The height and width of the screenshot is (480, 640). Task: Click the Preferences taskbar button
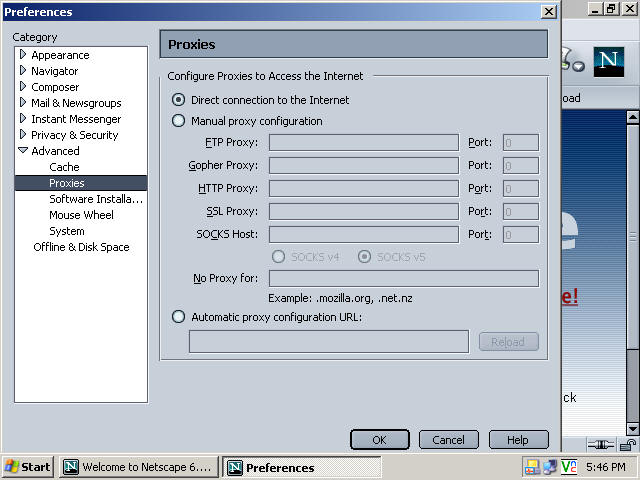tap(302, 467)
